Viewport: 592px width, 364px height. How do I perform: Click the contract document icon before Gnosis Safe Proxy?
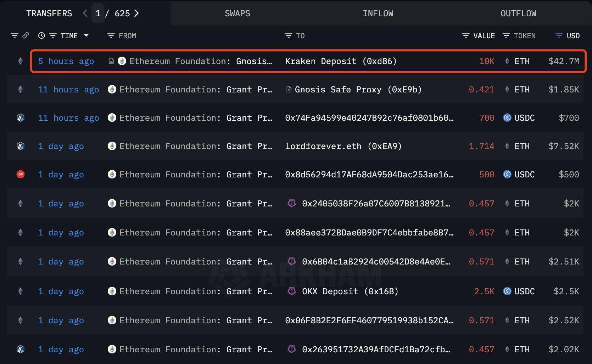pos(289,90)
